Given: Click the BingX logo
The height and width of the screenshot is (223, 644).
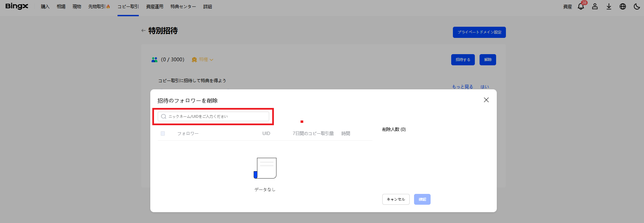Looking at the screenshot, I should [x=17, y=6].
